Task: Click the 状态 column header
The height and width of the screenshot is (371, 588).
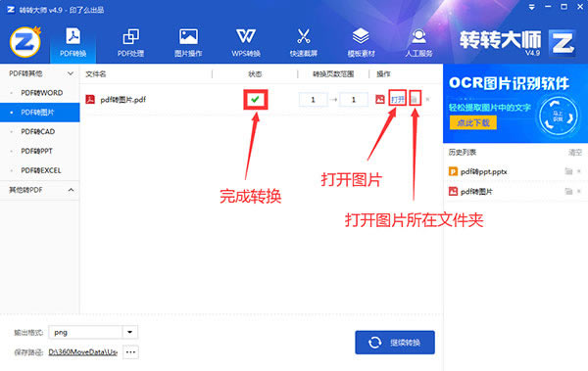Action: click(255, 73)
